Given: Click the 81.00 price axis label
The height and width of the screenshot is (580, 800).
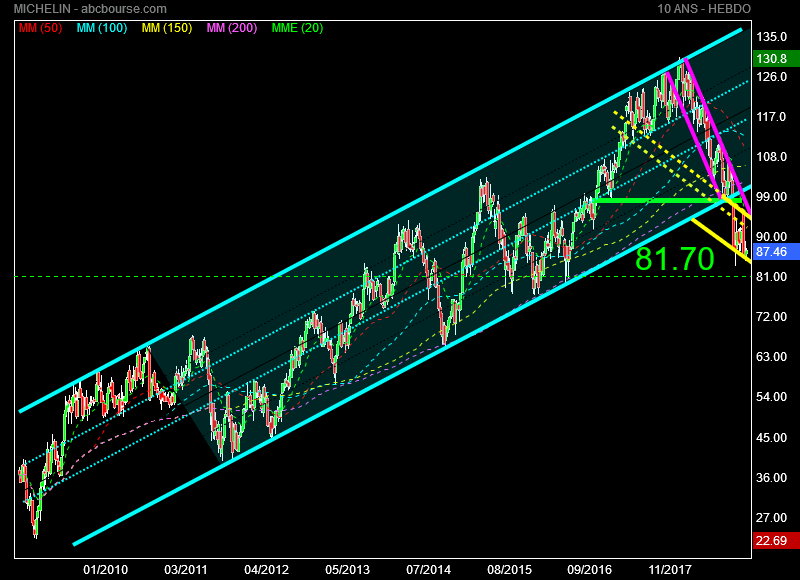Looking at the screenshot, I should coord(771,276).
